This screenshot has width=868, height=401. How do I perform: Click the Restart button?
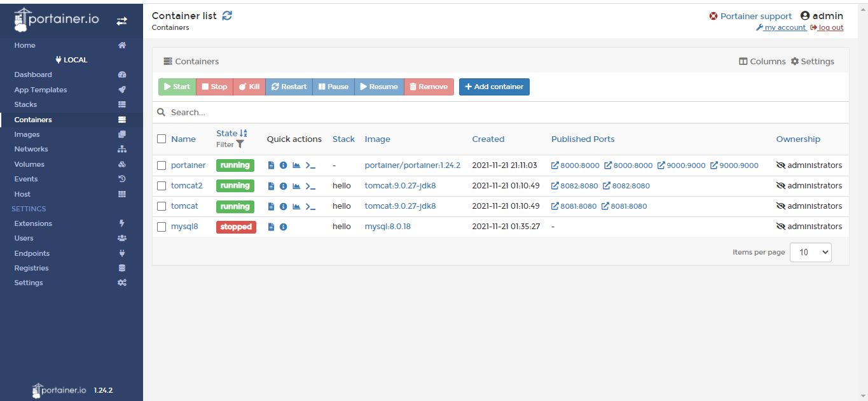(289, 87)
